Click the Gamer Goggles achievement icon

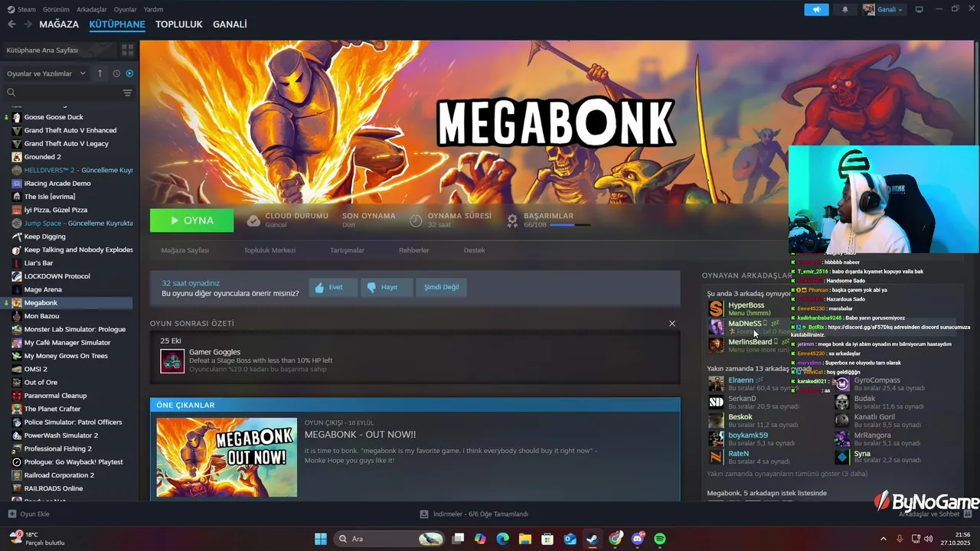pos(172,361)
